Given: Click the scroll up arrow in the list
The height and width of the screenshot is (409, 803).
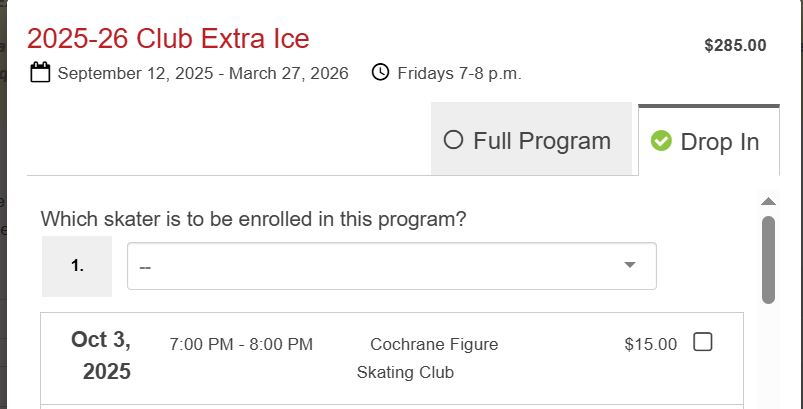Looking at the screenshot, I should [x=768, y=201].
